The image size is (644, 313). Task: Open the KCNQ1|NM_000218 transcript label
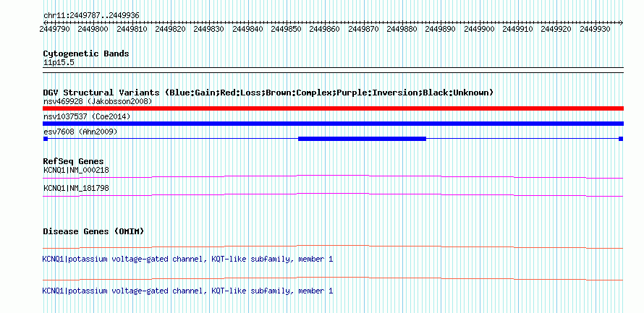click(76, 170)
